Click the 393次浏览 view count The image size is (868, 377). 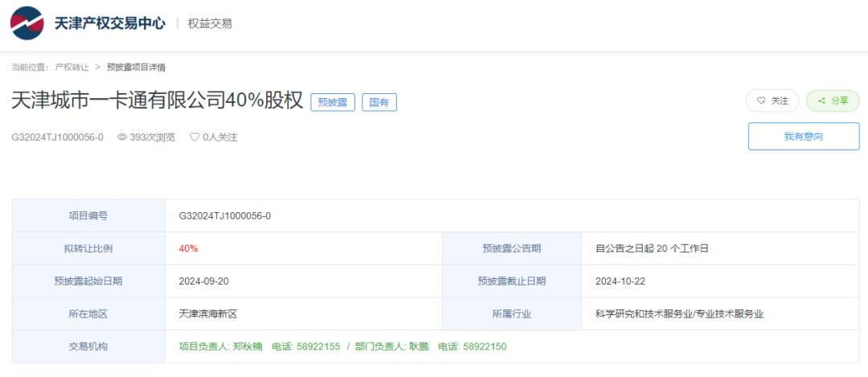click(152, 137)
